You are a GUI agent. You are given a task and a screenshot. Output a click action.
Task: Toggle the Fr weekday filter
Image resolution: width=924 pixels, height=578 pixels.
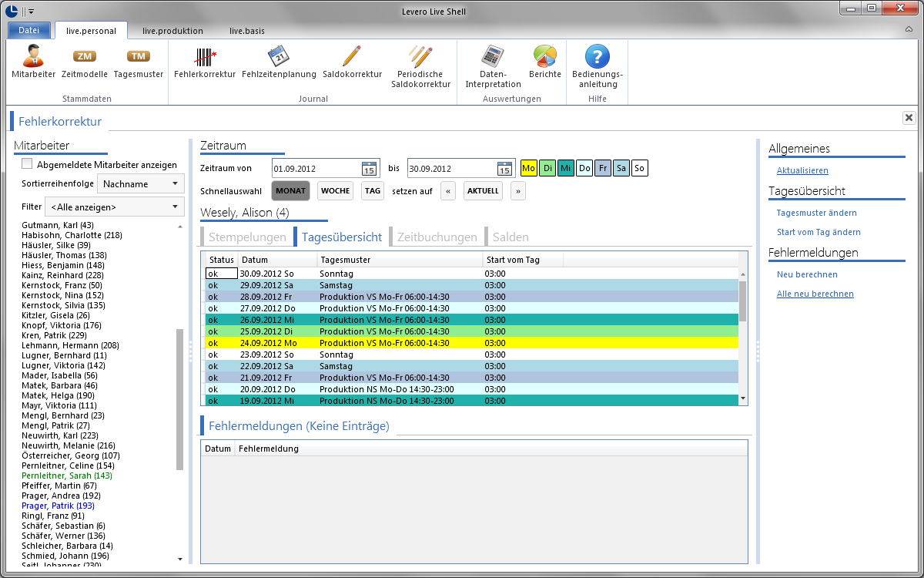pyautogui.click(x=603, y=168)
